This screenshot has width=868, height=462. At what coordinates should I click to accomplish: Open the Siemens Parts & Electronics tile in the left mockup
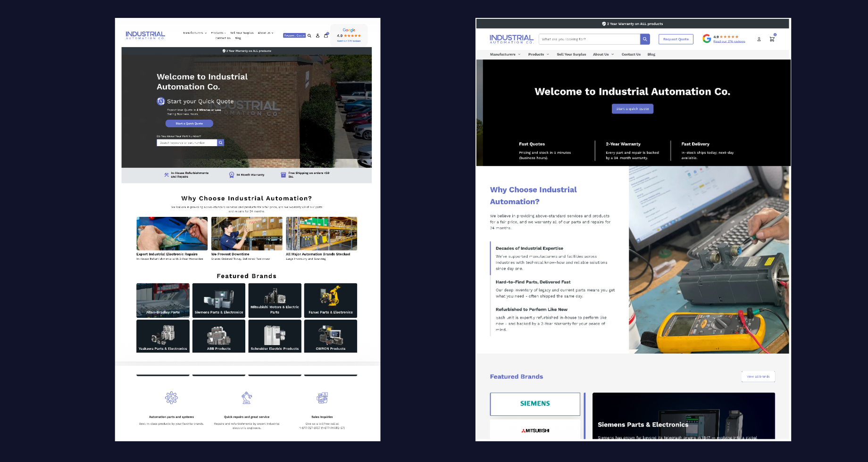pyautogui.click(x=219, y=300)
